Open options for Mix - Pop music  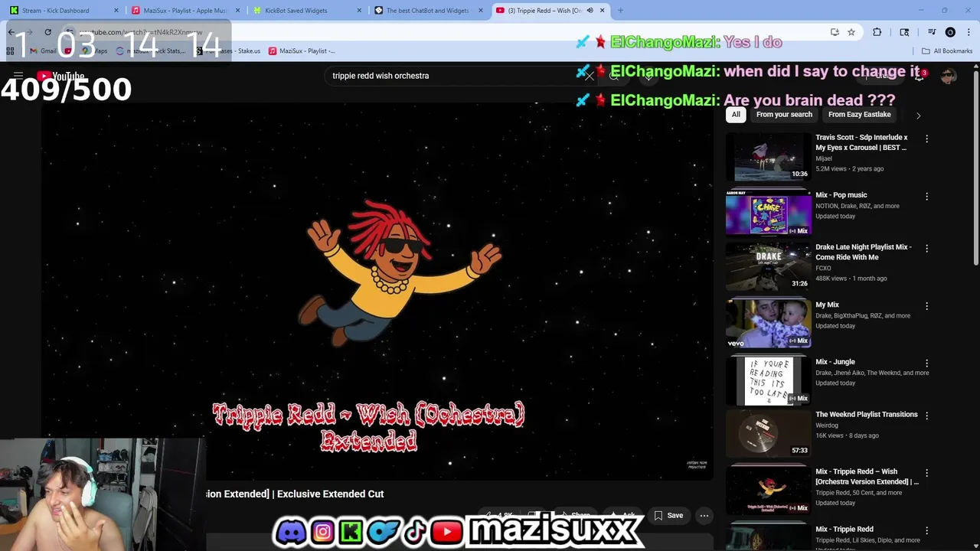[926, 196]
